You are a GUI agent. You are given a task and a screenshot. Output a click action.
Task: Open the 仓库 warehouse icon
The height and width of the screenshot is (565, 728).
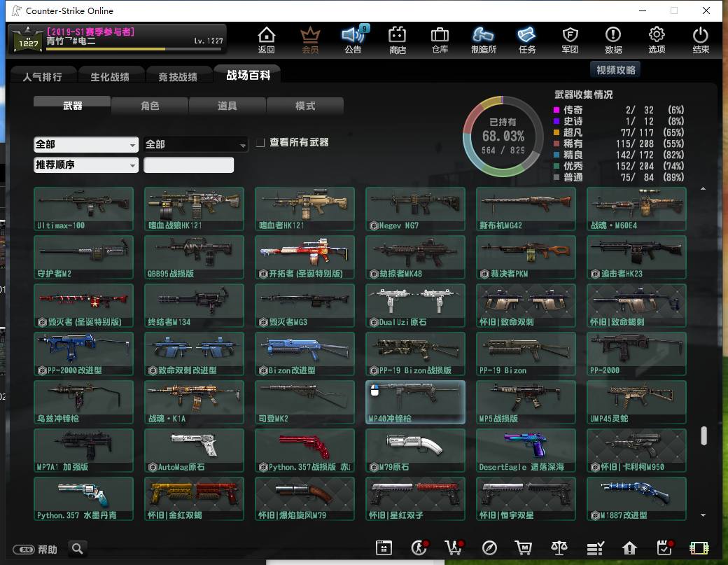[440, 39]
